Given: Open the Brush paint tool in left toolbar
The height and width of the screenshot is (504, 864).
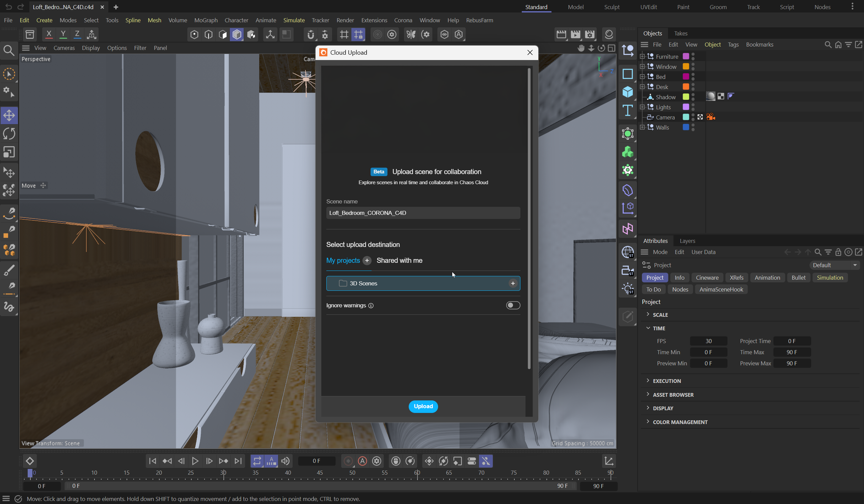Looking at the screenshot, I should point(9,270).
